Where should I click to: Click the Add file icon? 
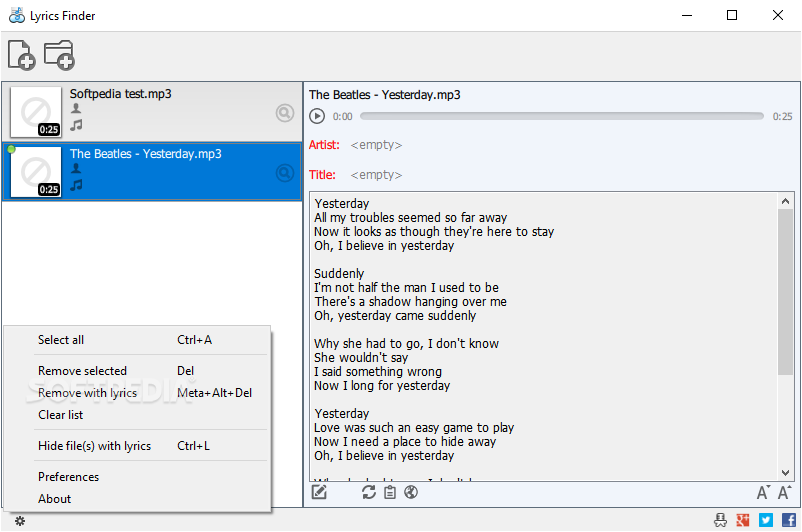coord(21,55)
